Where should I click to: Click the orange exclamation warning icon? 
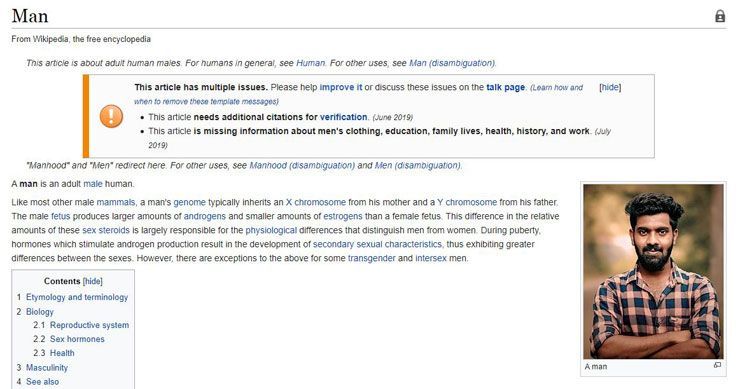pyautogui.click(x=111, y=116)
